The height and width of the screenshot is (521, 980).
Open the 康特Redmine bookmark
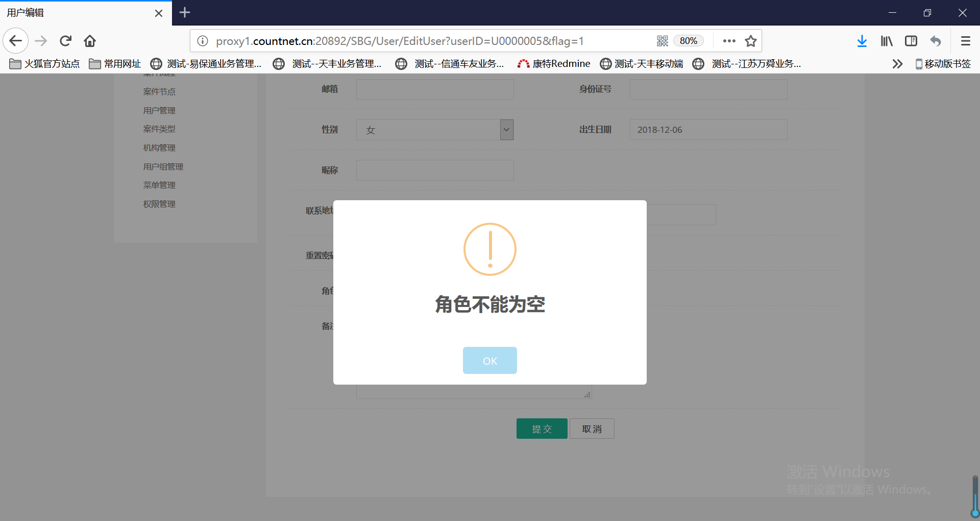point(554,64)
